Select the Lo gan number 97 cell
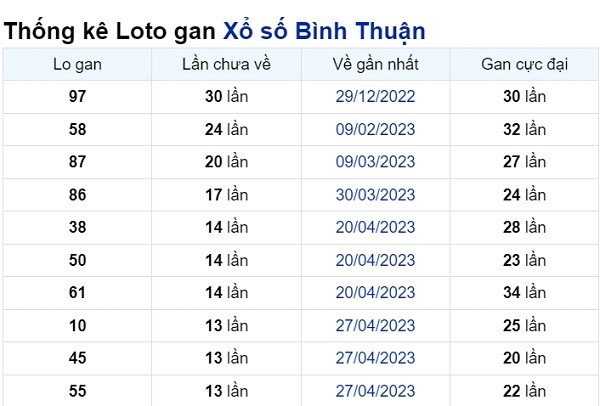Image resolution: width=600 pixels, height=406 pixels. [77, 96]
